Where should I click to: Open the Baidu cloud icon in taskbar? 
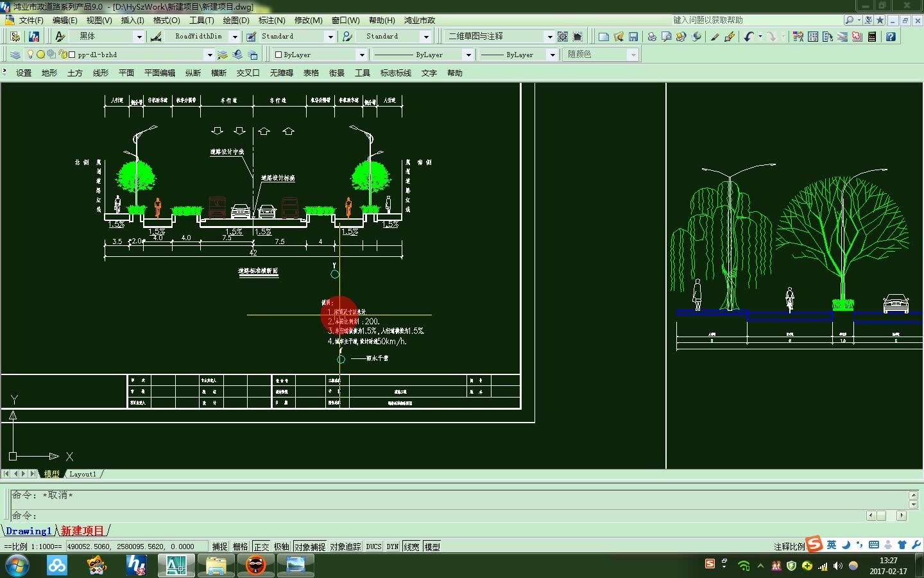[x=57, y=566]
